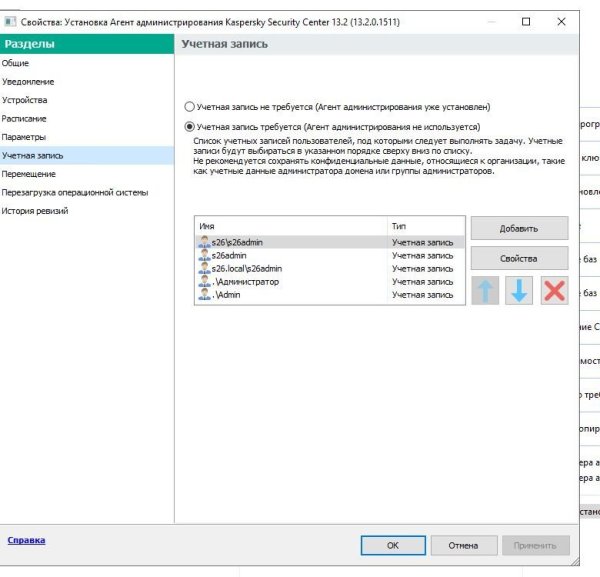600x577 pixels.
Task: Click the window title bar app icon
Action: click(10, 22)
